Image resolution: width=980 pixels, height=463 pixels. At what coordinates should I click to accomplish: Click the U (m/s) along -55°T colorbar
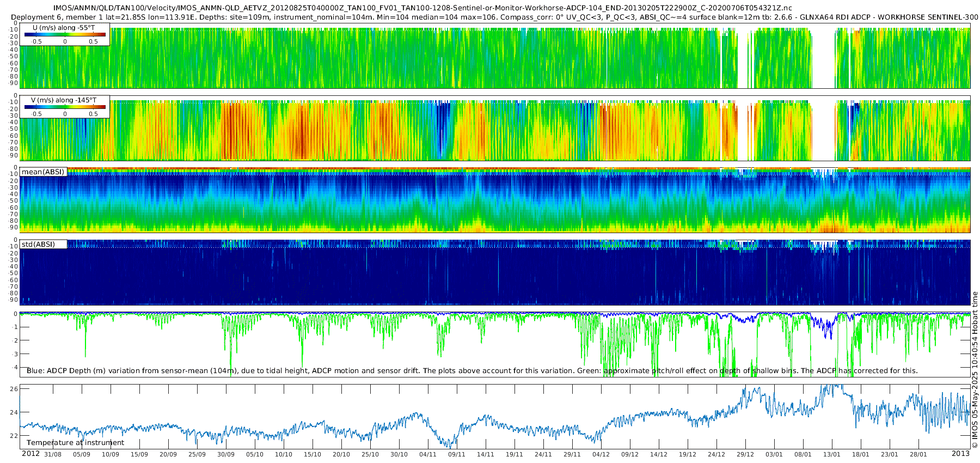(x=65, y=35)
